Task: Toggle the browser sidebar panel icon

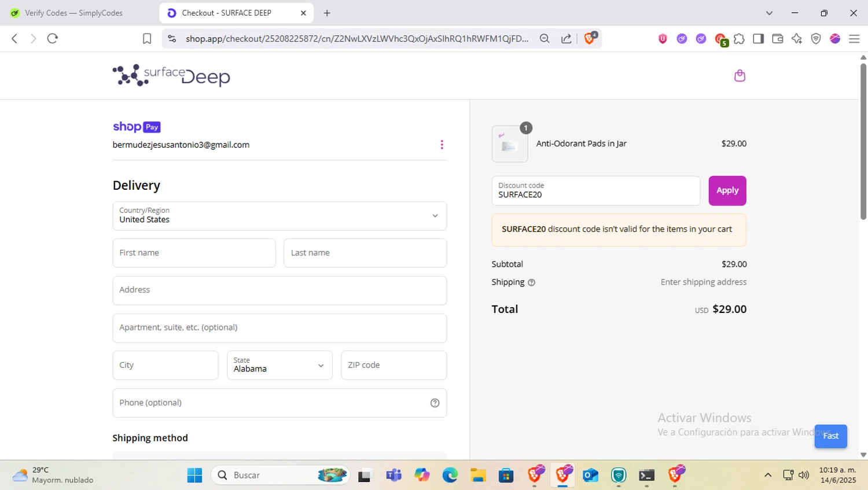Action: coord(758,39)
